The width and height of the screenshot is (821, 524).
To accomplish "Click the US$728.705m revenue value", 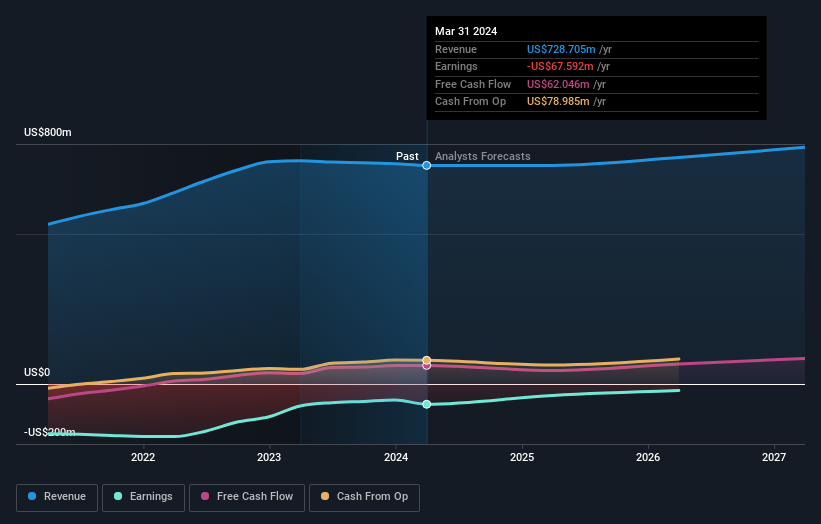I will pyautogui.click(x=561, y=49).
